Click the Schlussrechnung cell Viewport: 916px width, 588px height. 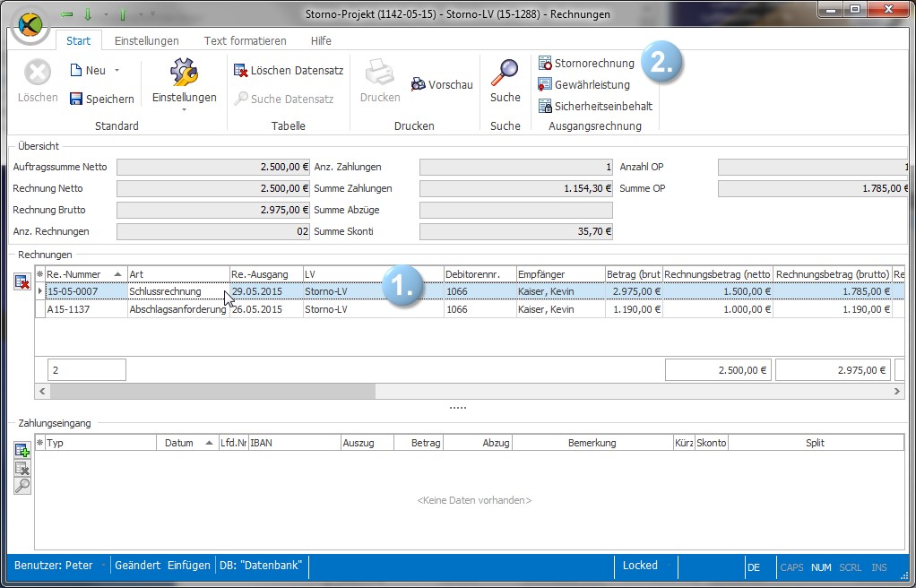coord(178,291)
